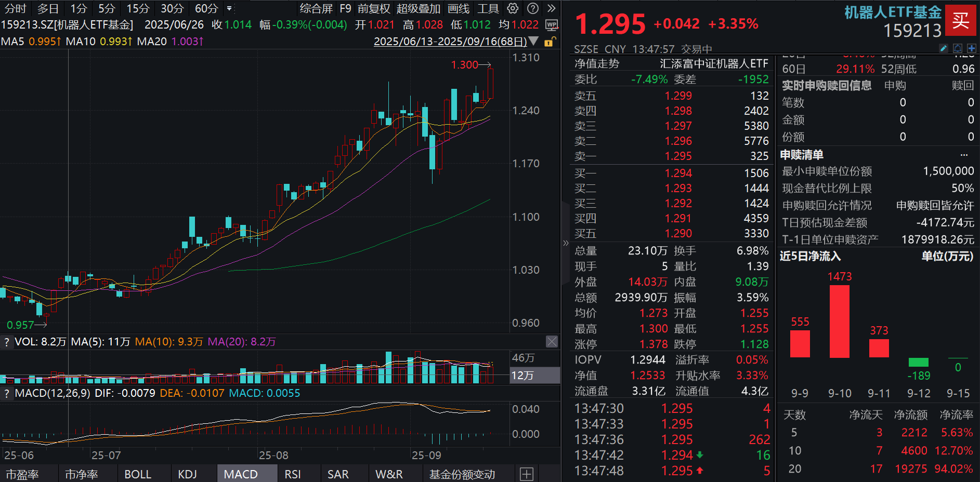Viewport: 980px width, 482px height.
Task: Open the 申赎清单 more options ellipsis
Action: tap(964, 155)
